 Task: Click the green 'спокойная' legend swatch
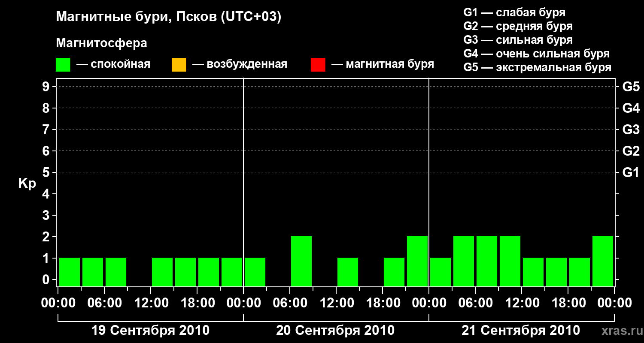[63, 64]
